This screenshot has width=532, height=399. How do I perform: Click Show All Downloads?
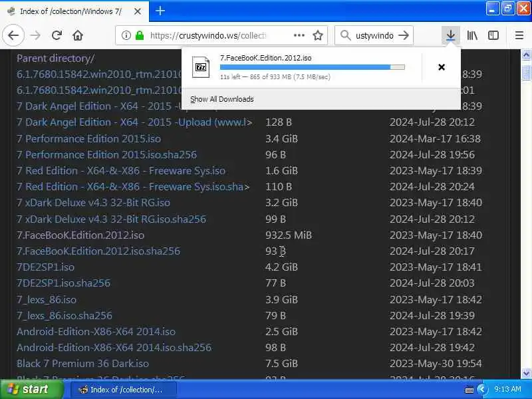click(222, 99)
